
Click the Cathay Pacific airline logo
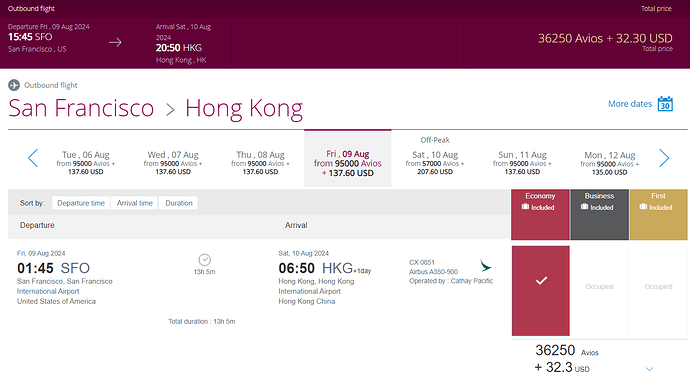point(485,266)
